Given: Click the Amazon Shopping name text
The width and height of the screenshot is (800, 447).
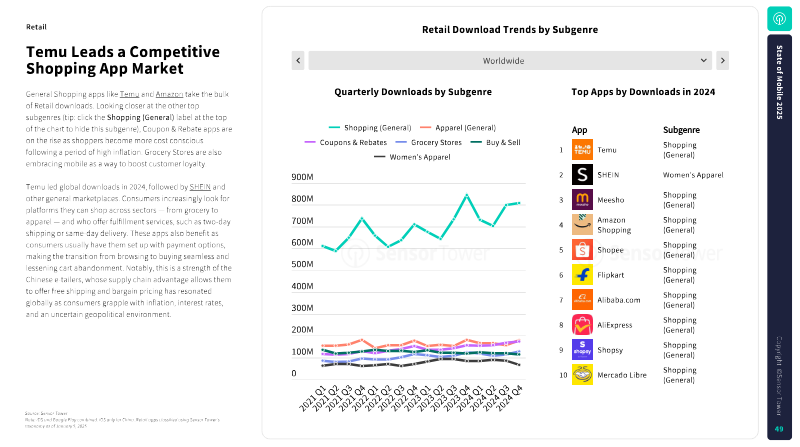Looking at the screenshot, I should pos(614,225).
